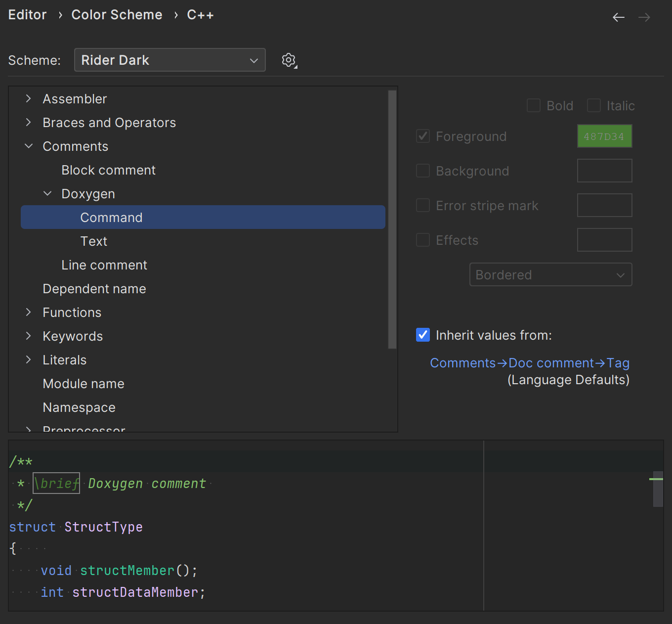Screen dimensions: 672x624
Task: Enable Italic formatting
Action: [593, 105]
